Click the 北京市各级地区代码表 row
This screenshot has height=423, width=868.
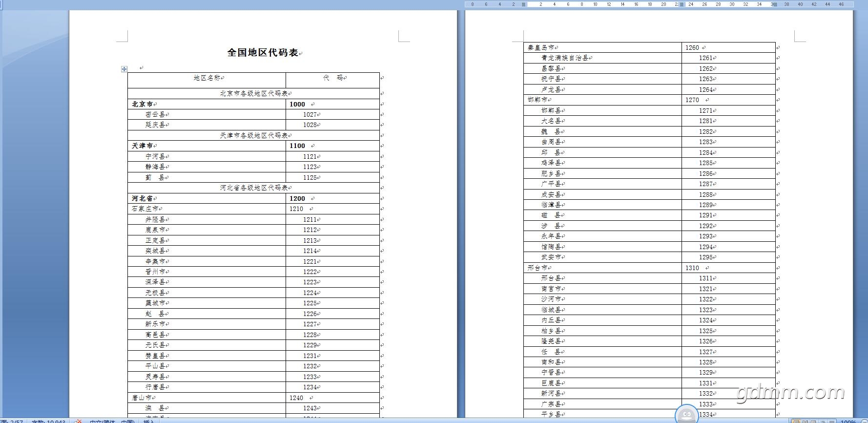[253, 93]
